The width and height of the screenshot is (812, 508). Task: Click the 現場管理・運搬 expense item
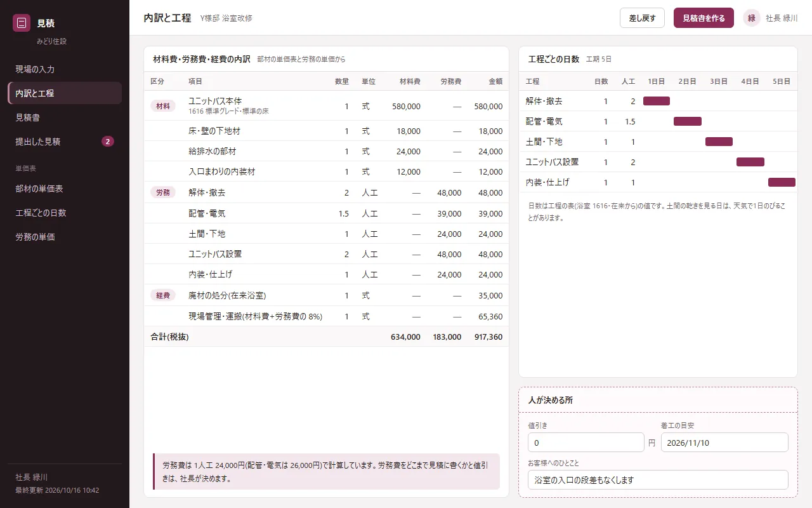[x=256, y=316]
